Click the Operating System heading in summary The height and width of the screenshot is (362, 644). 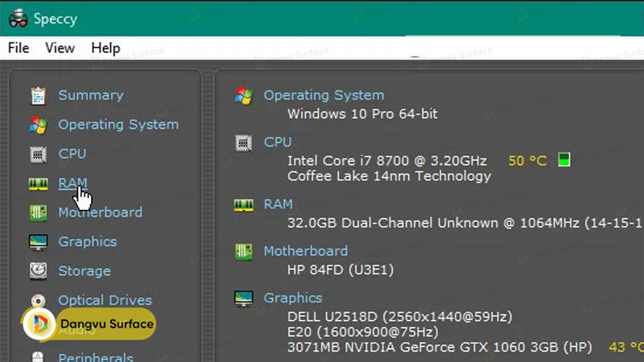click(324, 95)
